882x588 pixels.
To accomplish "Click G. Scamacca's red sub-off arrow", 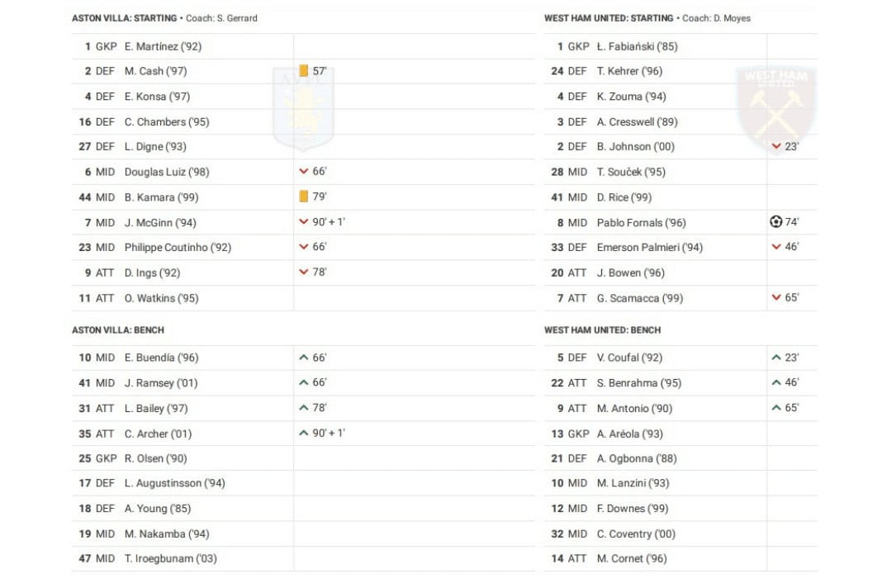I will point(775,298).
